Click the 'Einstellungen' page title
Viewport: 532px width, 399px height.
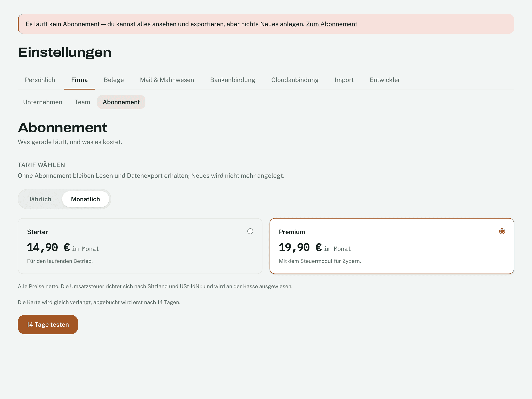point(65,52)
